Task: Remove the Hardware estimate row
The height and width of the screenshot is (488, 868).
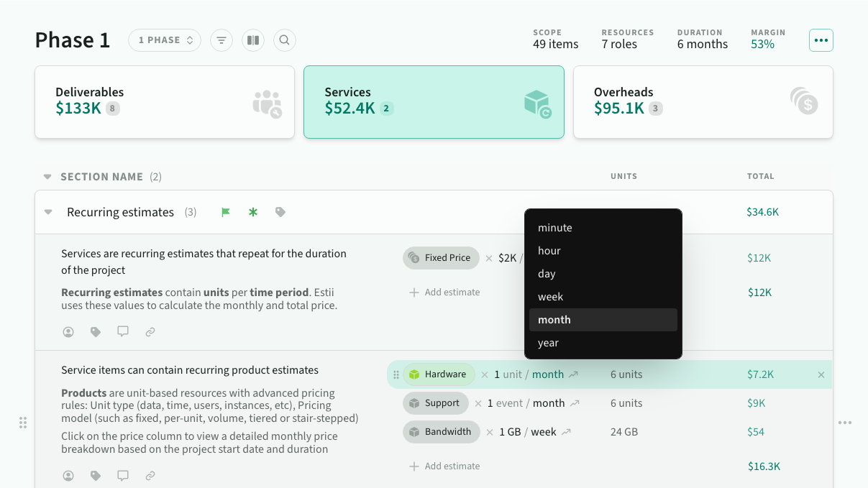Action: 821,374
